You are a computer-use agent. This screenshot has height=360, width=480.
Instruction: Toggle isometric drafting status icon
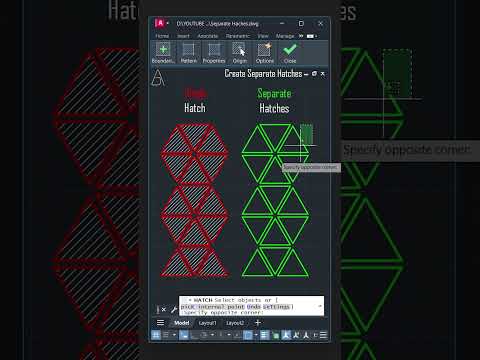[x=221, y=335]
